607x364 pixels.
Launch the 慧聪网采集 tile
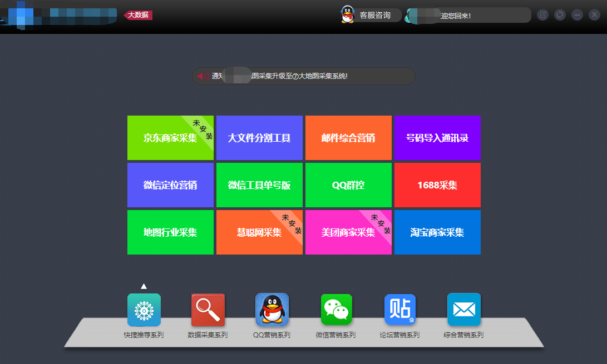tap(259, 232)
